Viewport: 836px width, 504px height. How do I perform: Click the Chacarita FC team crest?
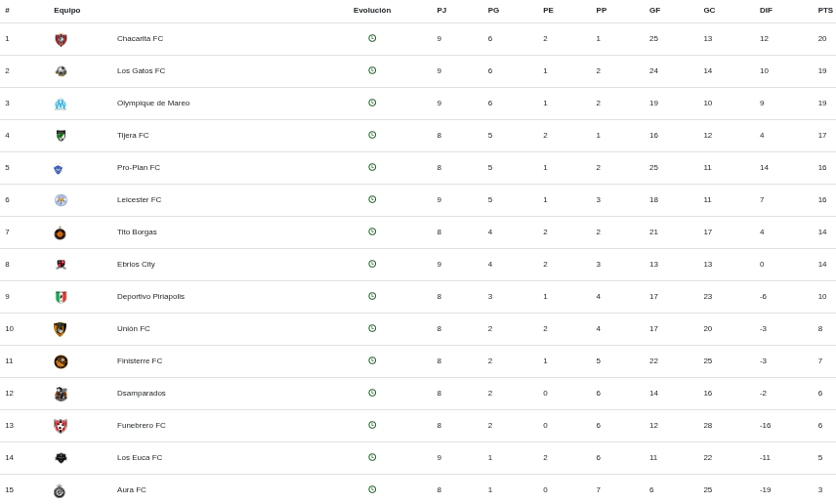(61, 39)
